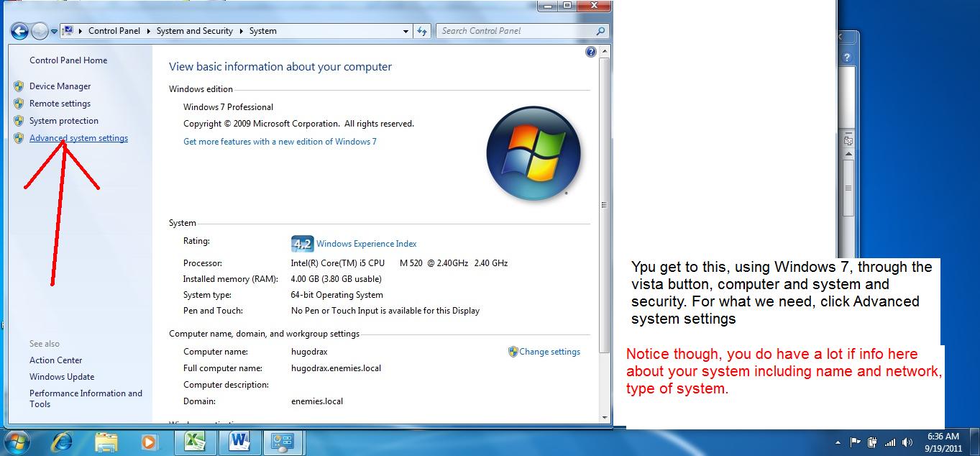Image resolution: width=980 pixels, height=456 pixels.
Task: Click the magnifier search icon
Action: (601, 31)
